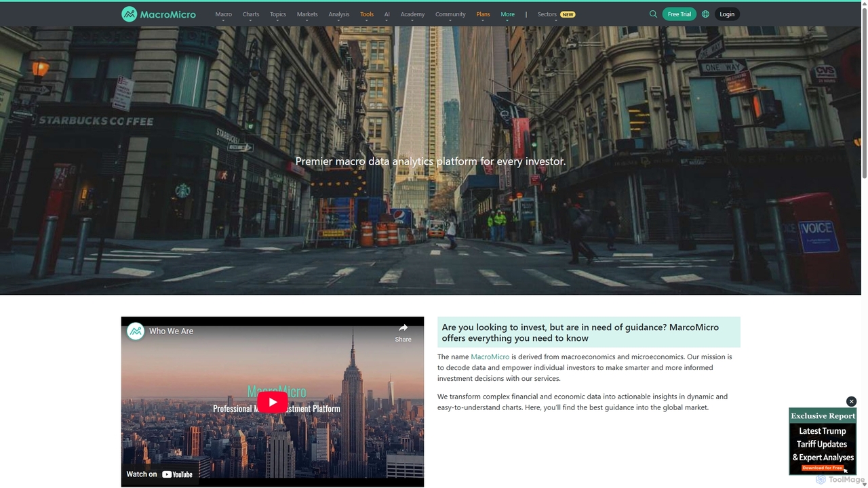
Task: Click Download for Free in the banner
Action: click(822, 468)
